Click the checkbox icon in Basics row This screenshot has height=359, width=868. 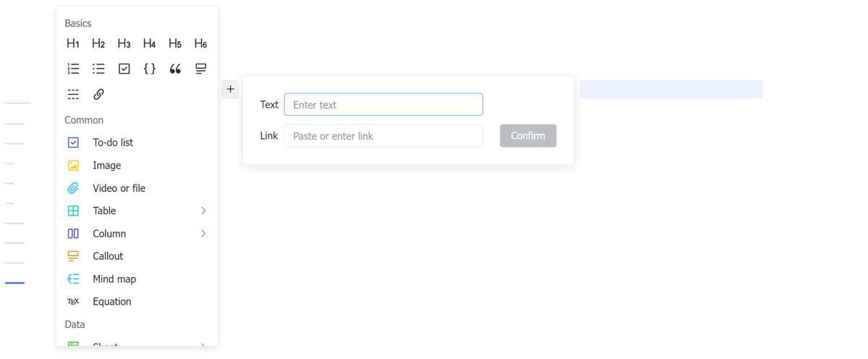(124, 69)
